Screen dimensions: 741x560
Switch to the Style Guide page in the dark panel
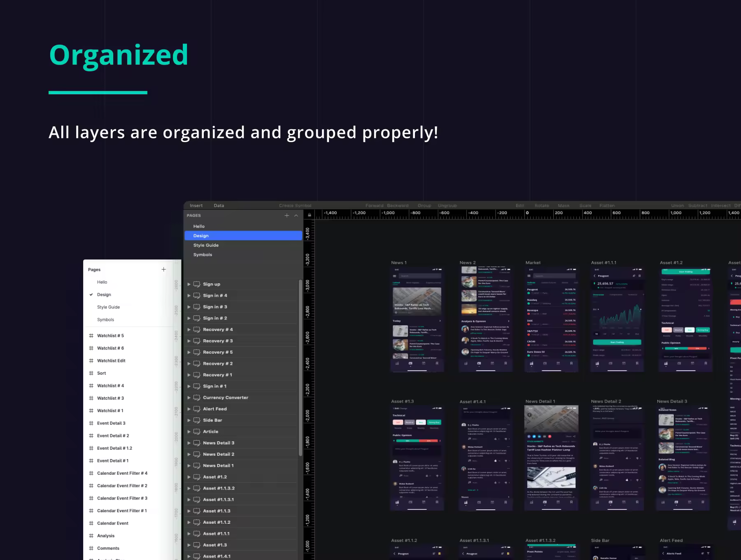[206, 245]
